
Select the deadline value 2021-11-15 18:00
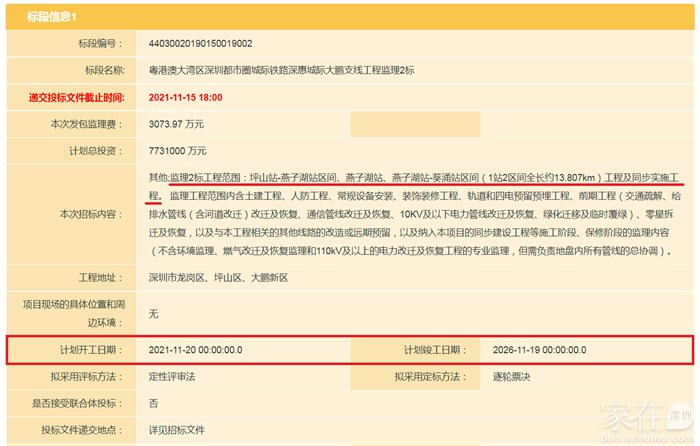(x=185, y=97)
